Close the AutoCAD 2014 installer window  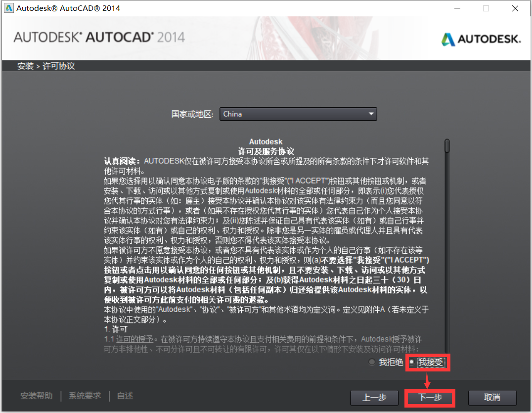[515, 8]
